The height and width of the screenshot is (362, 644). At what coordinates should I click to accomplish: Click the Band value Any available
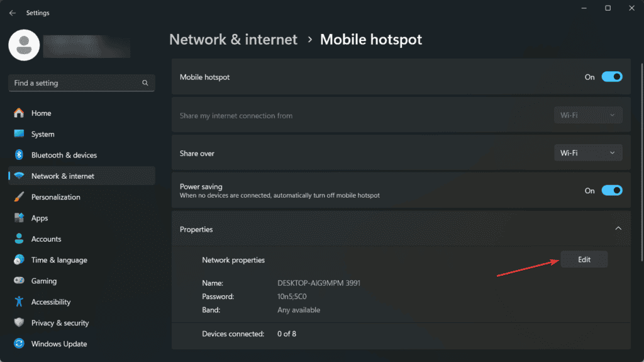tap(299, 310)
